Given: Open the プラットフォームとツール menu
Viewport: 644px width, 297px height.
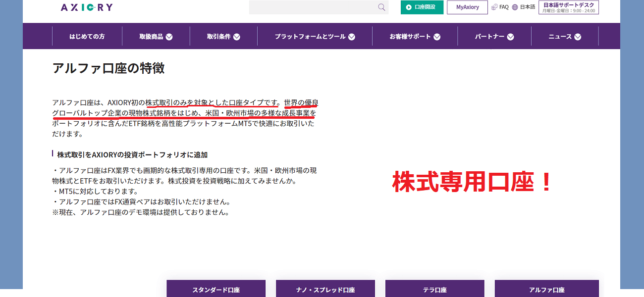Looking at the screenshot, I should pos(310,37).
